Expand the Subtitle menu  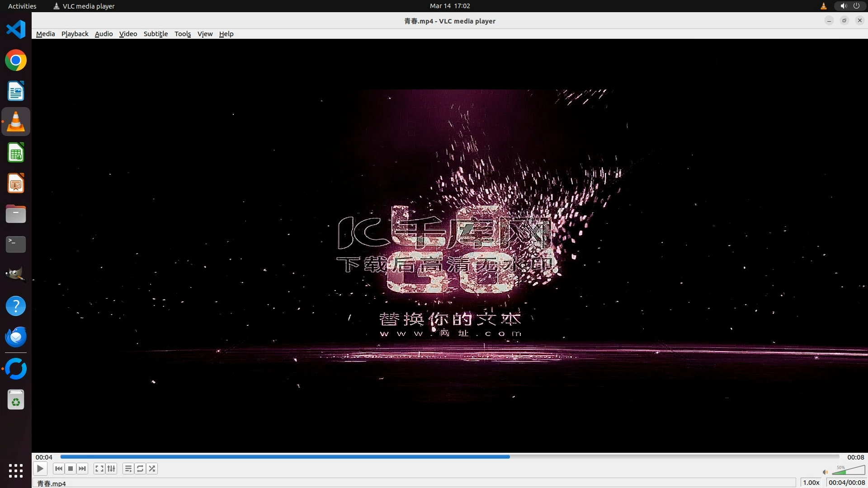pyautogui.click(x=156, y=34)
